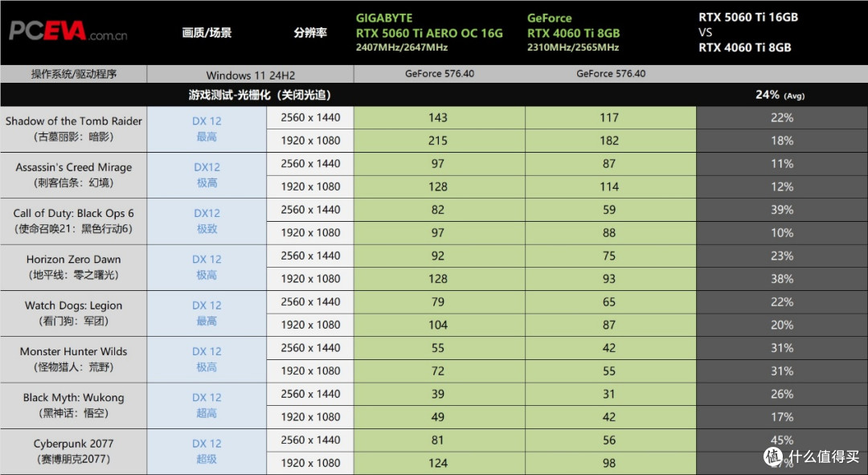This screenshot has height=475, width=868.
Task: Click DX 12 最高 setting for Tomb Raider
Action: click(x=207, y=129)
